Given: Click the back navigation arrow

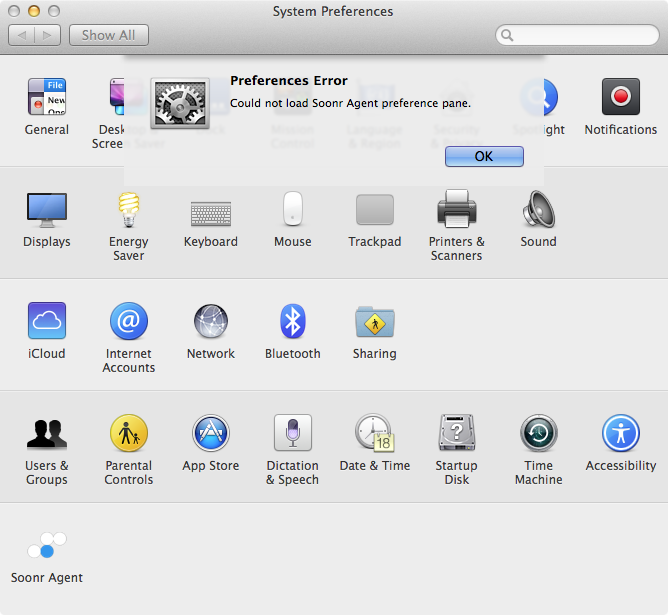Looking at the screenshot, I should (x=22, y=35).
